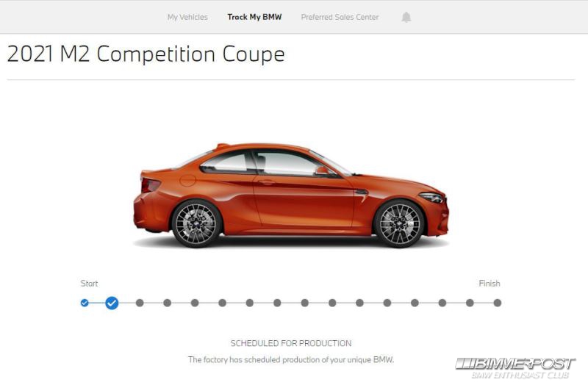Select the final dot under Finish

498,303
